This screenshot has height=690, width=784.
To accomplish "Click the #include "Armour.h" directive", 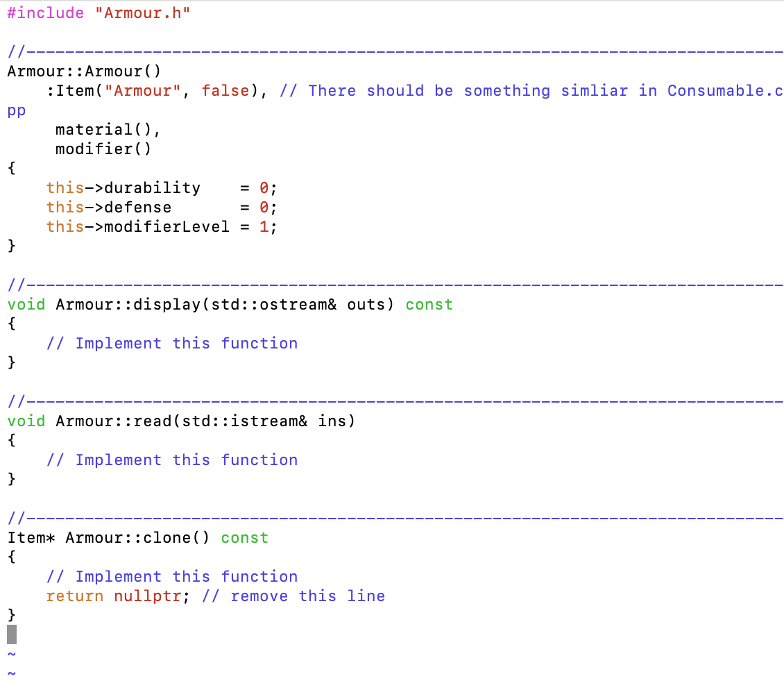I will tap(97, 12).
